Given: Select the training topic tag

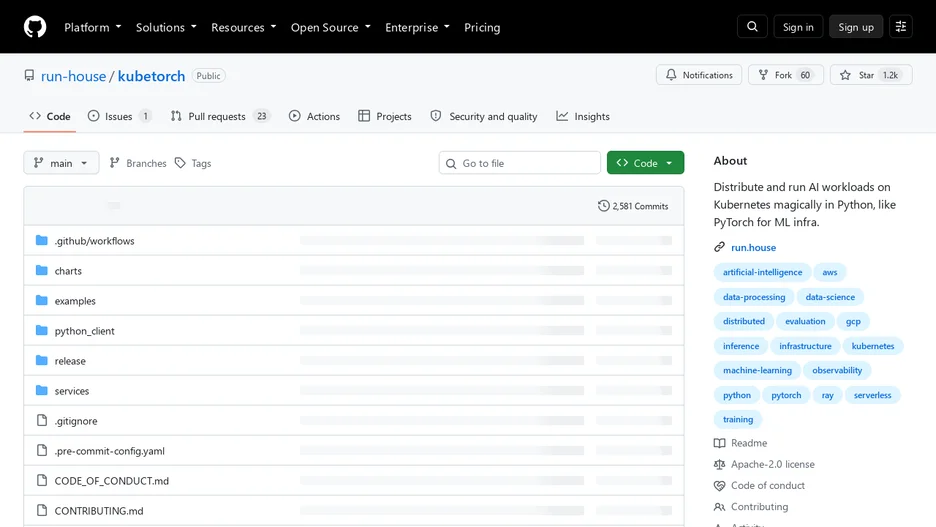Looking at the screenshot, I should coord(738,420).
